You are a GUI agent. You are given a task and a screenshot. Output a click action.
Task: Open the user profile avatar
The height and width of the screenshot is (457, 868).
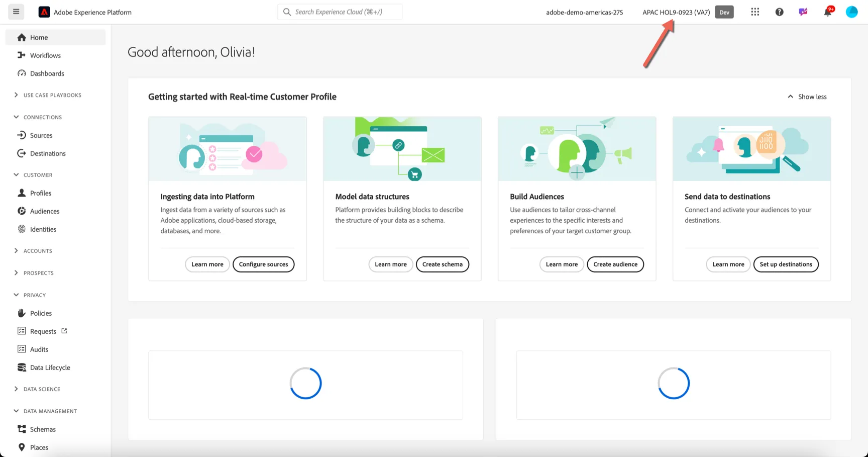coord(851,12)
